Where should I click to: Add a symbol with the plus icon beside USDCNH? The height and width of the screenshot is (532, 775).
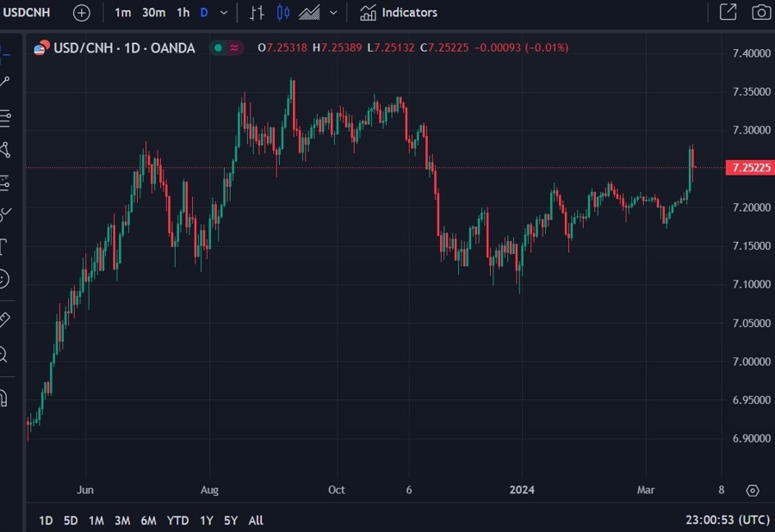click(x=80, y=12)
